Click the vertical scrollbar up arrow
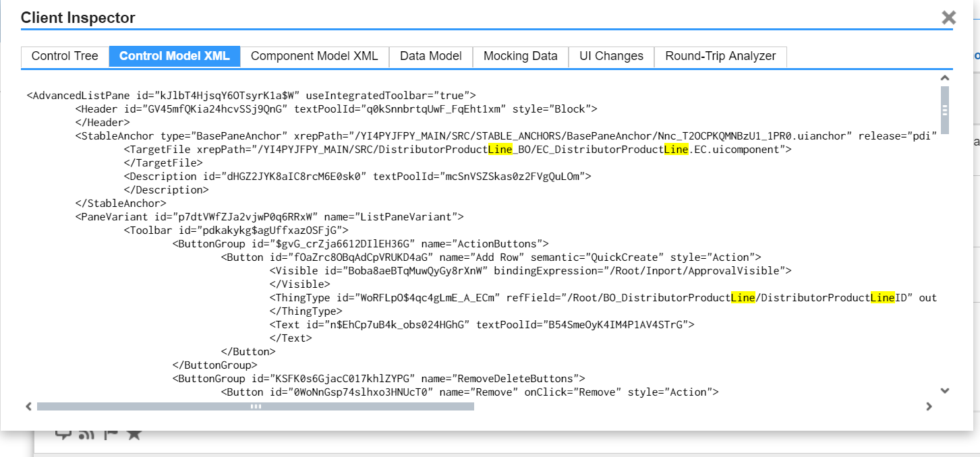This screenshot has width=980, height=457. 945,79
